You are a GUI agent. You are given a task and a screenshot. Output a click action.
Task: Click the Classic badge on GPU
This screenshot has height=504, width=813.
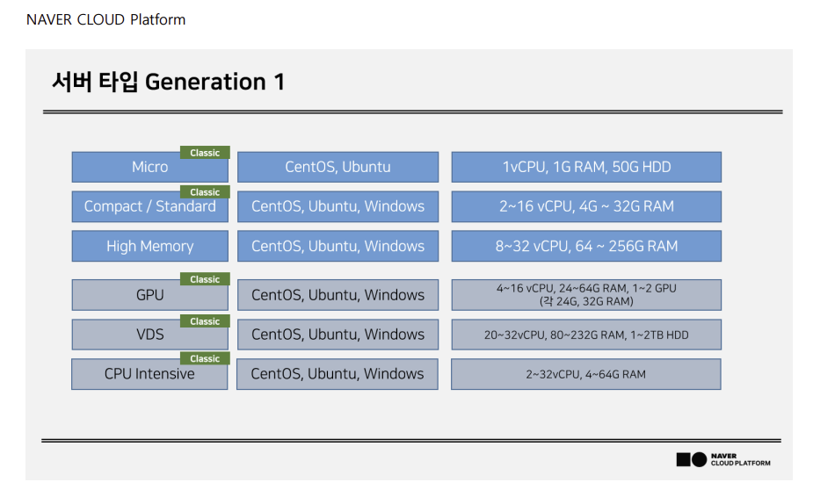click(x=205, y=279)
